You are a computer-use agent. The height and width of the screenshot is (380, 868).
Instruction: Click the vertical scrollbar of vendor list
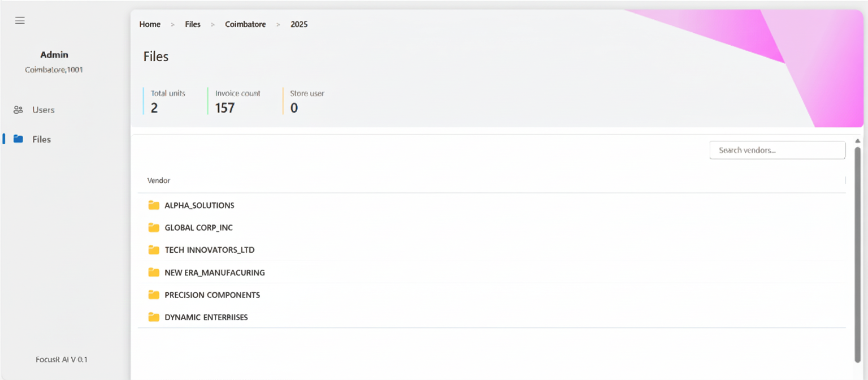(x=857, y=254)
